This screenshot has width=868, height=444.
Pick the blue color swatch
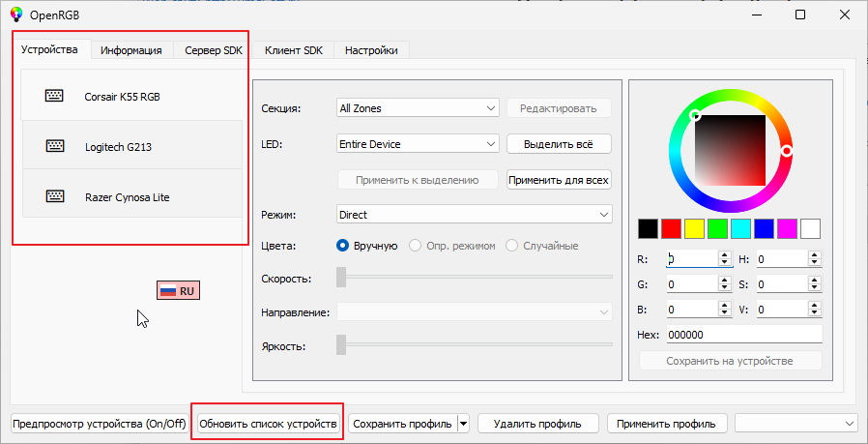coord(764,228)
